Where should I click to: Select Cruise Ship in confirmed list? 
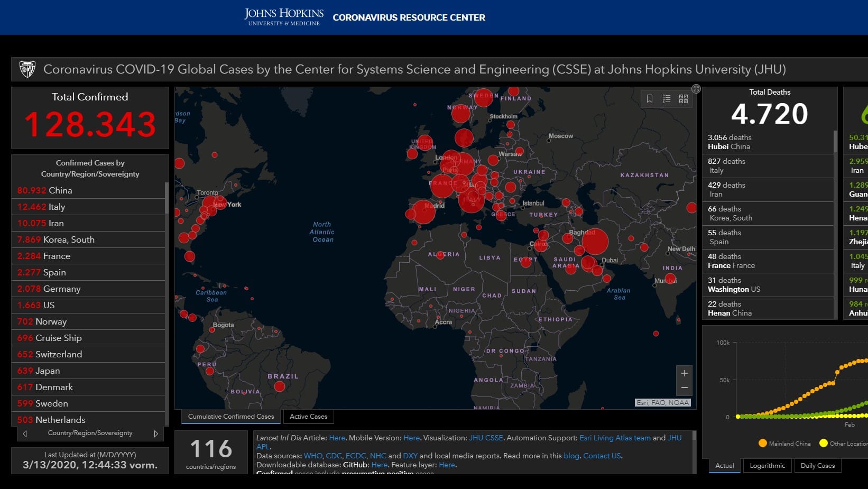click(88, 338)
